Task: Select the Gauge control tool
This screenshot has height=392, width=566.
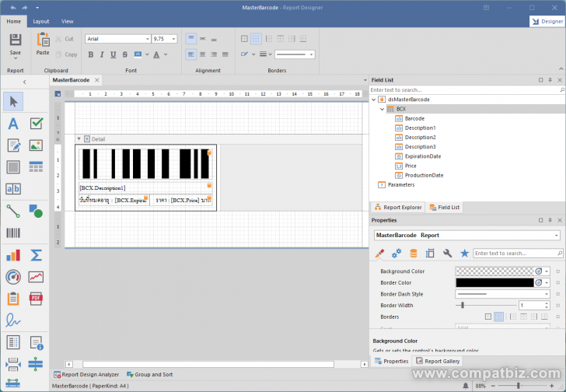Action: click(x=13, y=277)
